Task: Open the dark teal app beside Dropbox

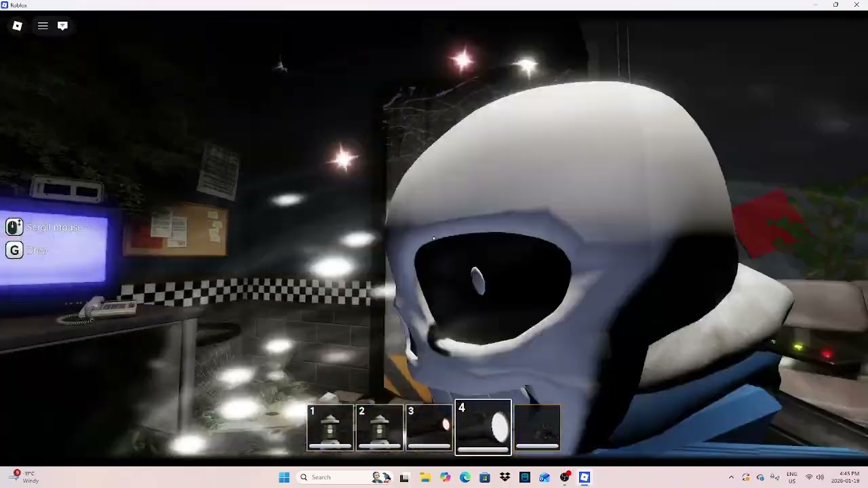Action: tap(525, 477)
